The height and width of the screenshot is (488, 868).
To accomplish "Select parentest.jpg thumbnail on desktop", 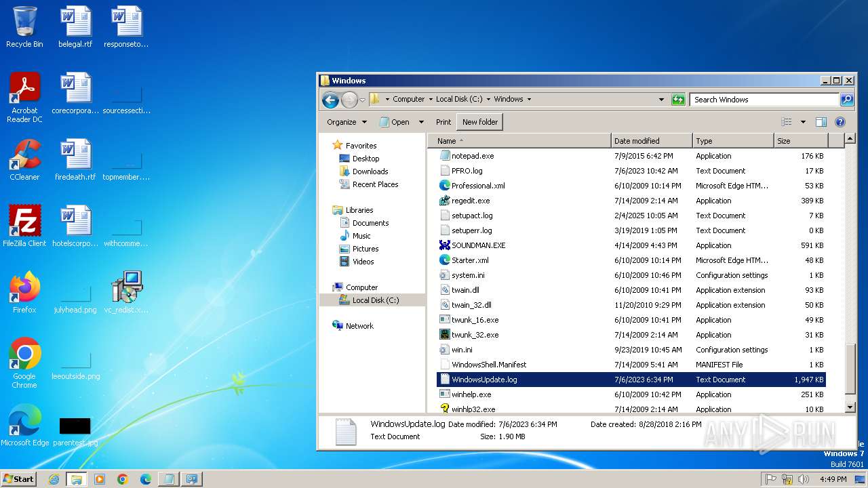I will 75,431.
